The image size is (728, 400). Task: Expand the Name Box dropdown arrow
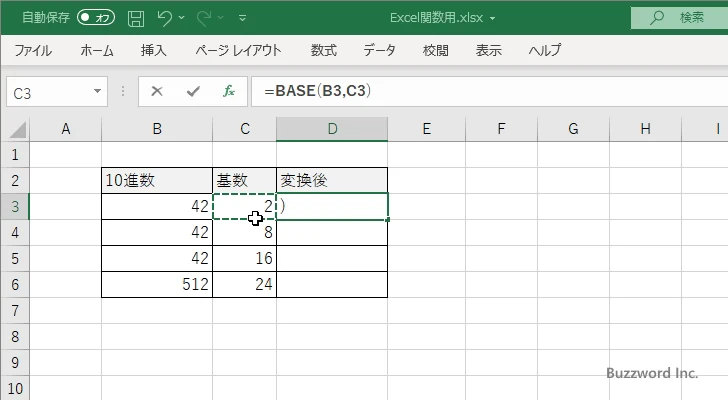(x=98, y=91)
